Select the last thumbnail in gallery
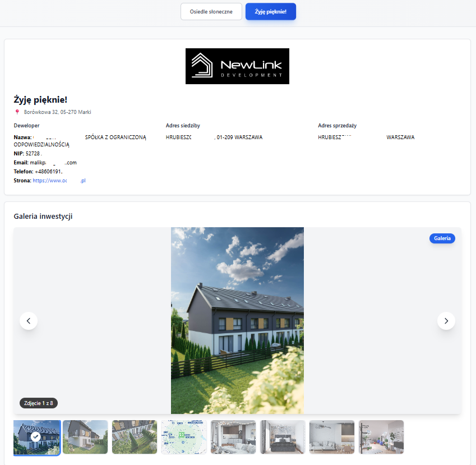The width and height of the screenshot is (476, 465). click(381, 437)
